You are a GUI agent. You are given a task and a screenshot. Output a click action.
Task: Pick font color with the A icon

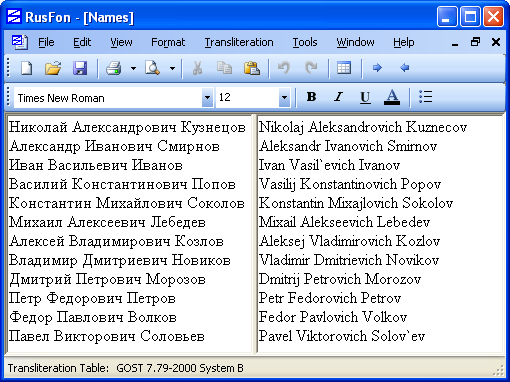point(392,97)
